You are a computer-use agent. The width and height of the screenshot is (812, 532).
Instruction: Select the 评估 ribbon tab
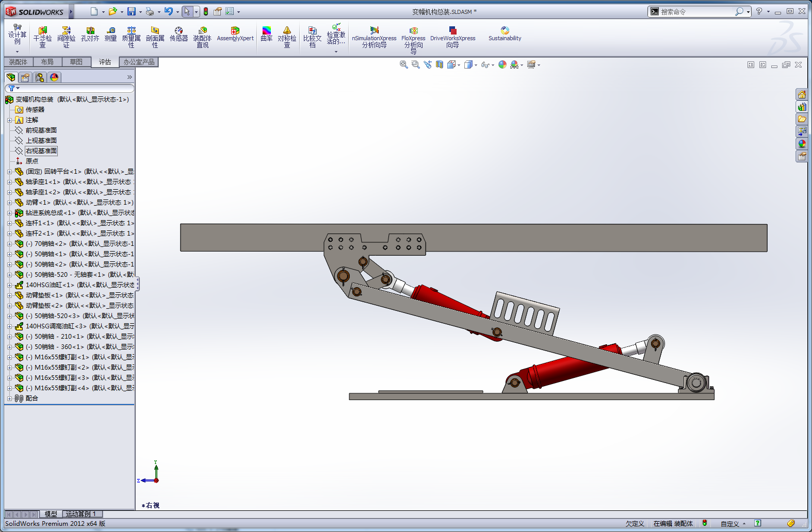[x=105, y=62]
